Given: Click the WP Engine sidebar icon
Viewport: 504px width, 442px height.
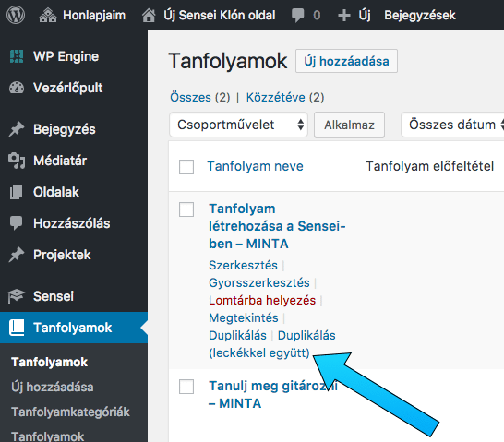Looking at the screenshot, I should [17, 56].
